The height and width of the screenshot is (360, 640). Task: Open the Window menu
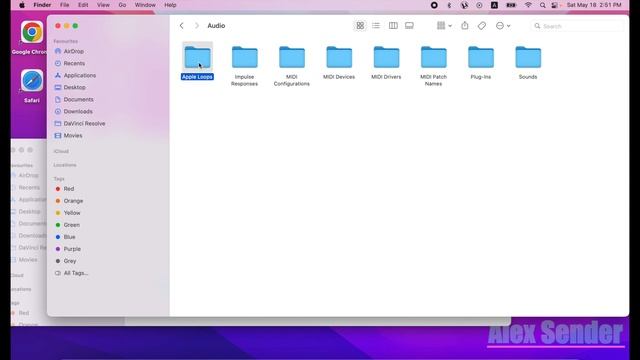pyautogui.click(x=145, y=5)
